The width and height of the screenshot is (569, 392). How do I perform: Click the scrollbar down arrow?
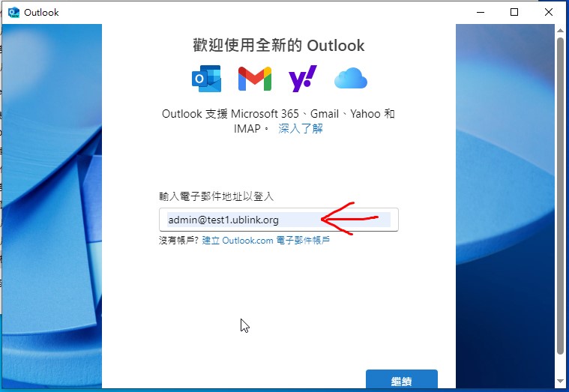coord(560,381)
